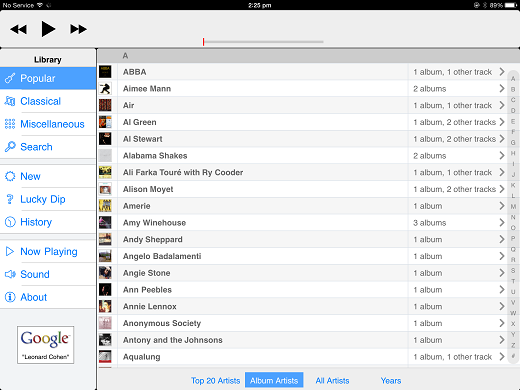Start playback with the play button
520x390 pixels.
pos(48,29)
